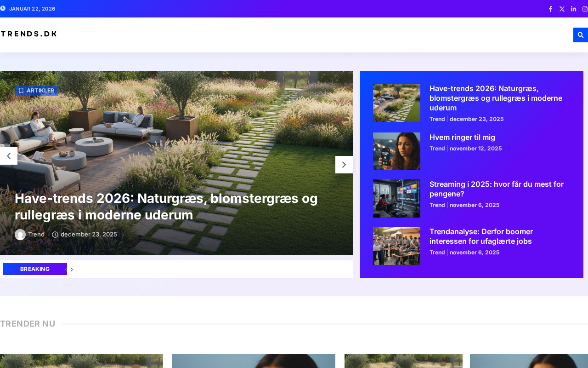The image size is (588, 368).
Task: Click the BREAKING label button
Action: coord(35,269)
